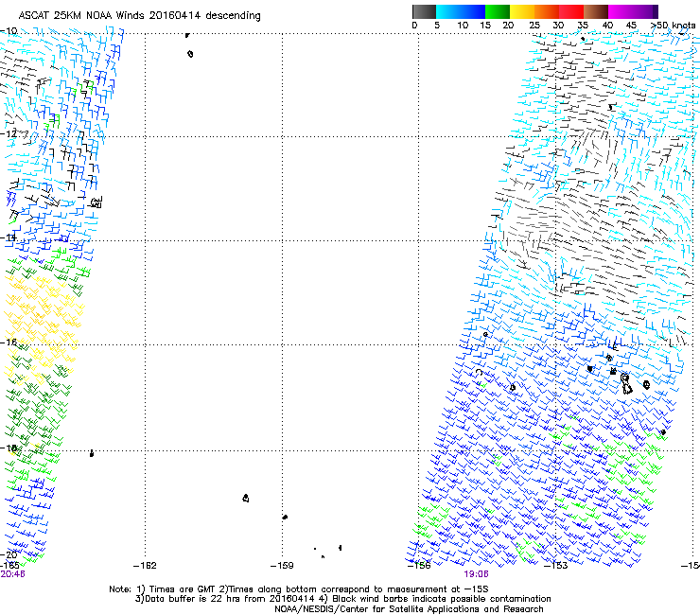
Task: Click the note line "3)Data buffer is 22 hrs"
Action: (342, 599)
